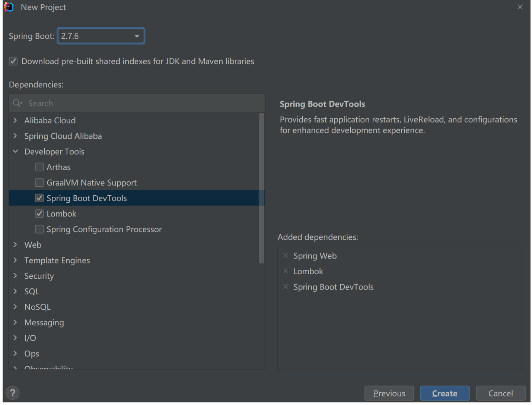
Task: Click the Create button
Action: tap(445, 393)
